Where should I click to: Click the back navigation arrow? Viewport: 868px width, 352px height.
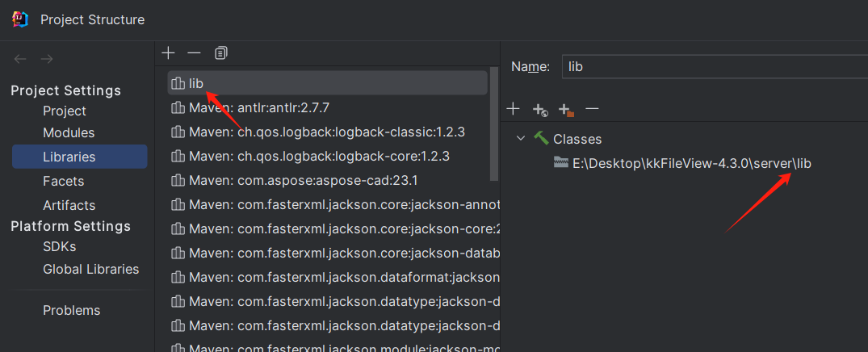[20, 59]
